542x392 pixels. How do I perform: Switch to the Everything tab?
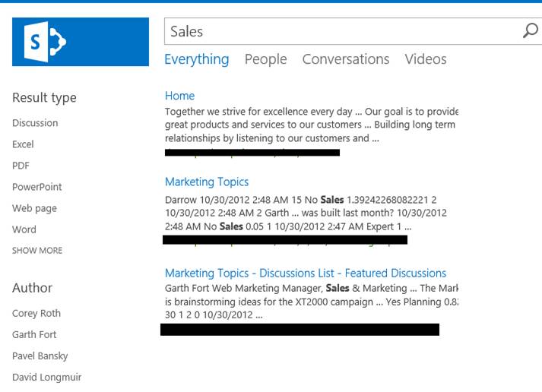196,59
